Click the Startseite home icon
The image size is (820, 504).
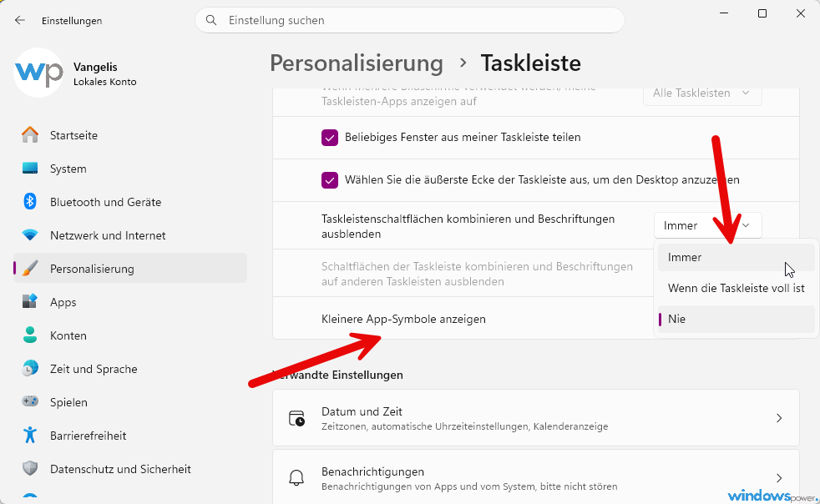(x=30, y=135)
